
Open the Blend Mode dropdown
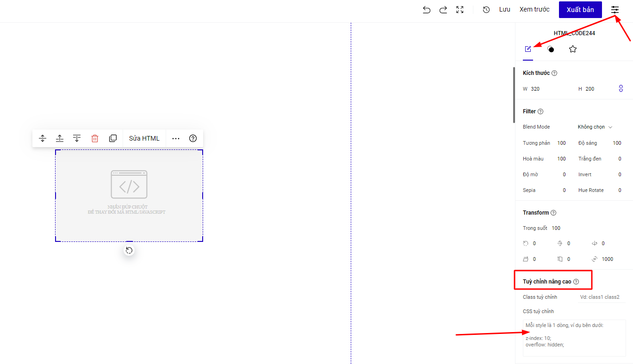coord(595,127)
